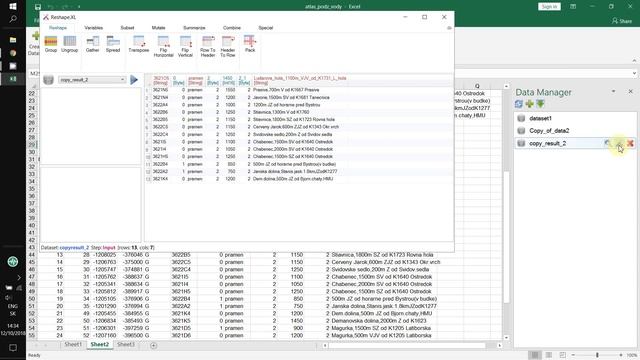Switch to the Special tab
The image size is (640, 360).
pyautogui.click(x=266, y=28)
